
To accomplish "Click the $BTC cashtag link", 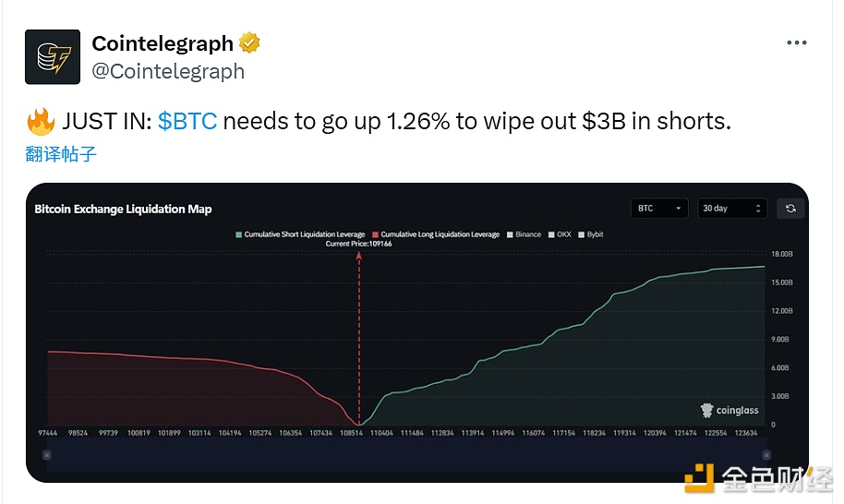I will click(x=187, y=122).
